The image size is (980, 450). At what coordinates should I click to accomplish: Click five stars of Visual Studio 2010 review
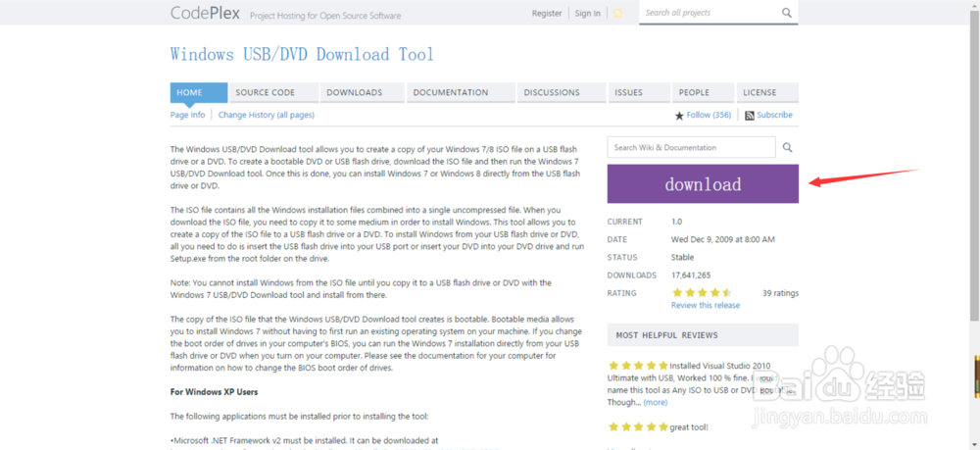pos(638,366)
